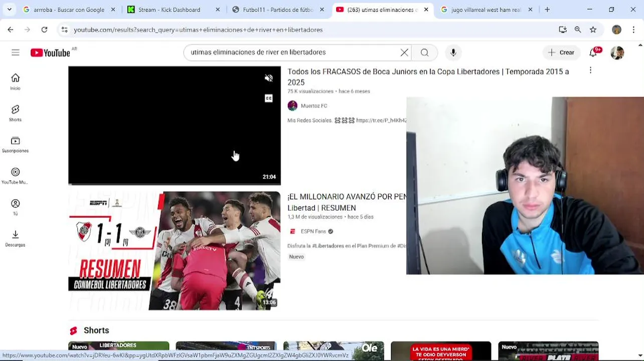Screen dimensions: 644x361
Task: Reload the current page
Action: click(x=44, y=30)
